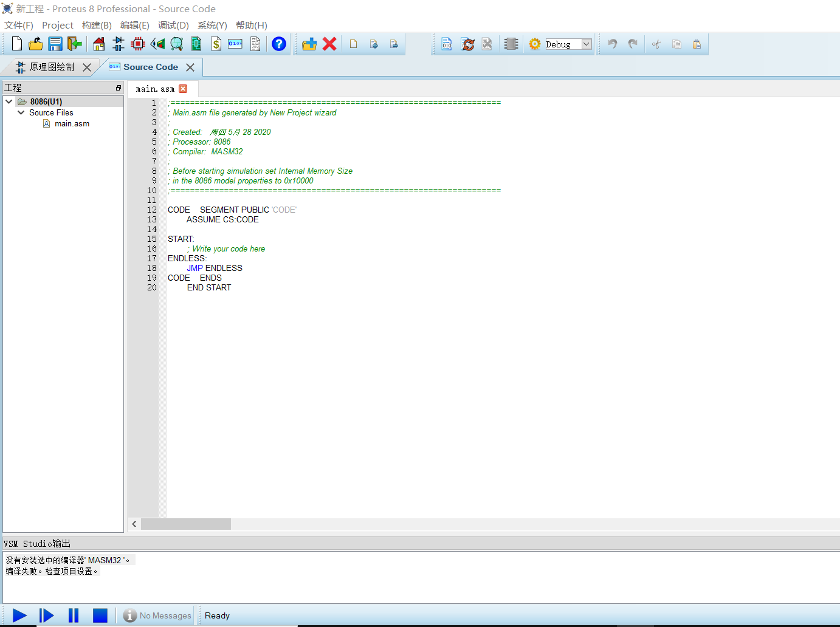Close the project with the door icon
This screenshot has height=627, width=840.
[74, 44]
